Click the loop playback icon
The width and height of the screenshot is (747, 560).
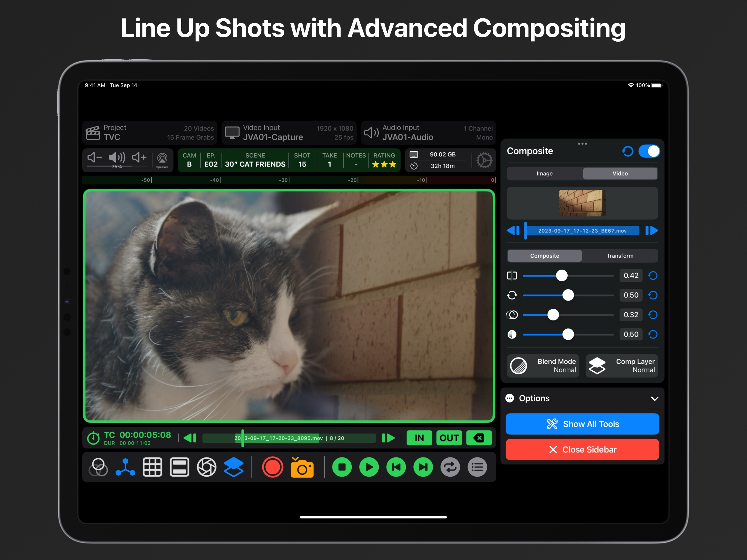point(450,468)
